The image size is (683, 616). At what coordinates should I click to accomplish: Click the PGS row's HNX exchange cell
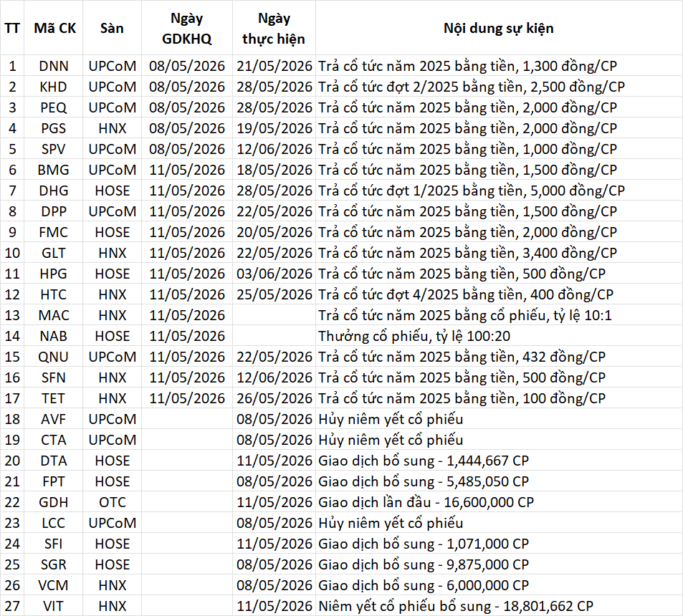pyautogui.click(x=113, y=128)
